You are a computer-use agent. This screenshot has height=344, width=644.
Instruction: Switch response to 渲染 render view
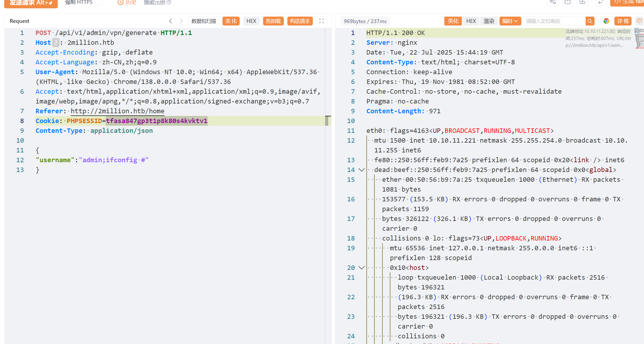pyautogui.click(x=489, y=21)
